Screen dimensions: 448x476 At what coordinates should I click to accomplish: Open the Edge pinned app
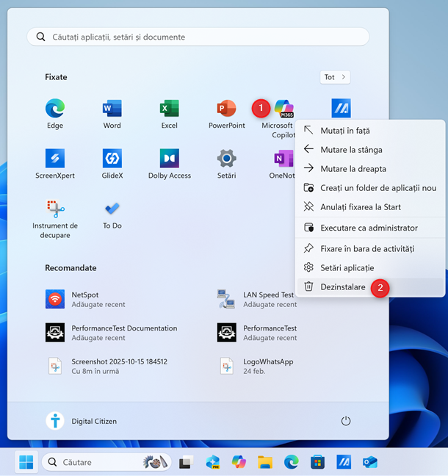(55, 114)
